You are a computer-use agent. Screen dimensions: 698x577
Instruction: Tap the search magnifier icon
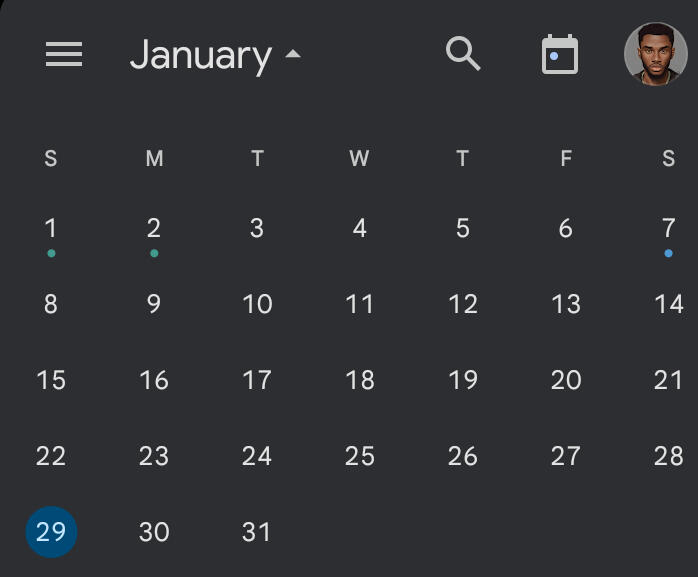pyautogui.click(x=463, y=54)
